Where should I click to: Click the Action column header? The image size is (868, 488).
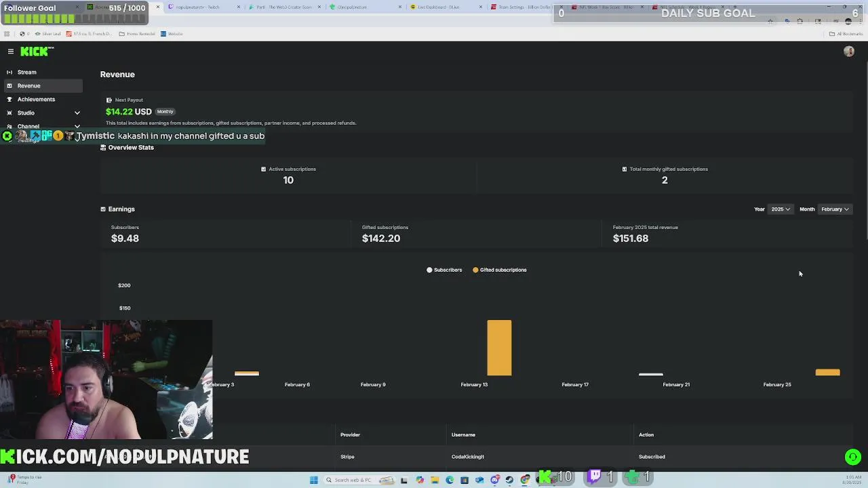point(646,435)
